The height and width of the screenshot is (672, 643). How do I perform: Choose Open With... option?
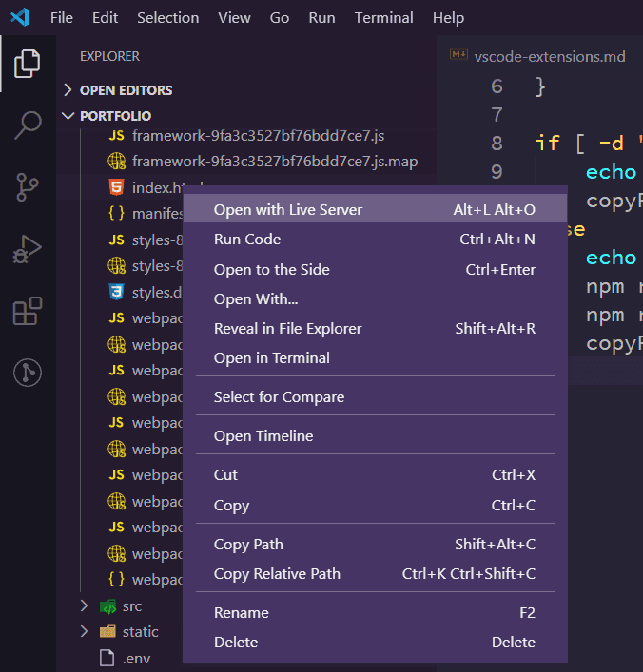(375, 298)
